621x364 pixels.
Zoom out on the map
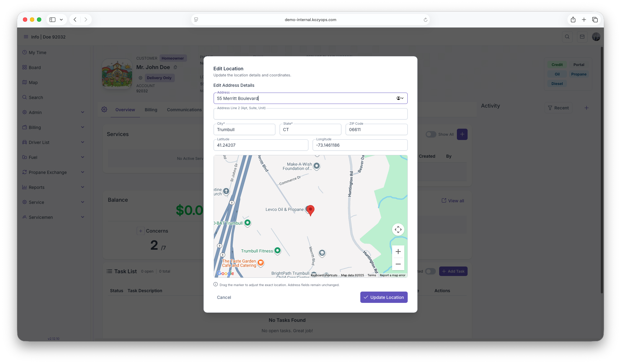[x=398, y=264]
